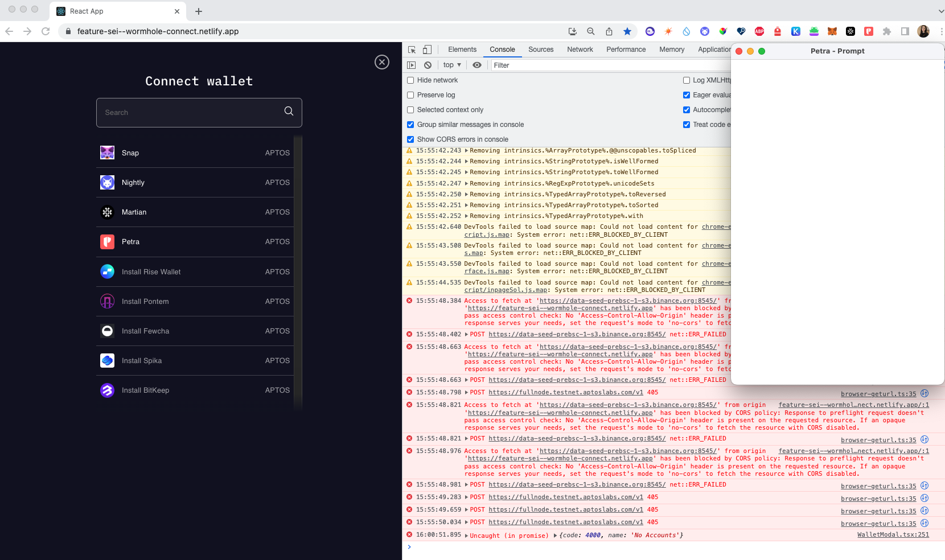Click the Petra wallet icon
The height and width of the screenshot is (560, 945).
pos(107,242)
